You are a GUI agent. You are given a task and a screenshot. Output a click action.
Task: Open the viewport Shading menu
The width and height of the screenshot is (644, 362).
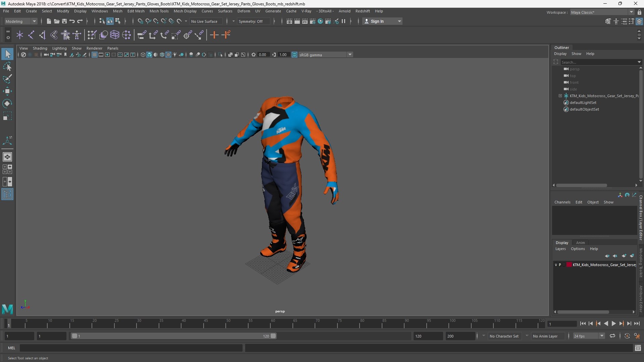(40, 48)
